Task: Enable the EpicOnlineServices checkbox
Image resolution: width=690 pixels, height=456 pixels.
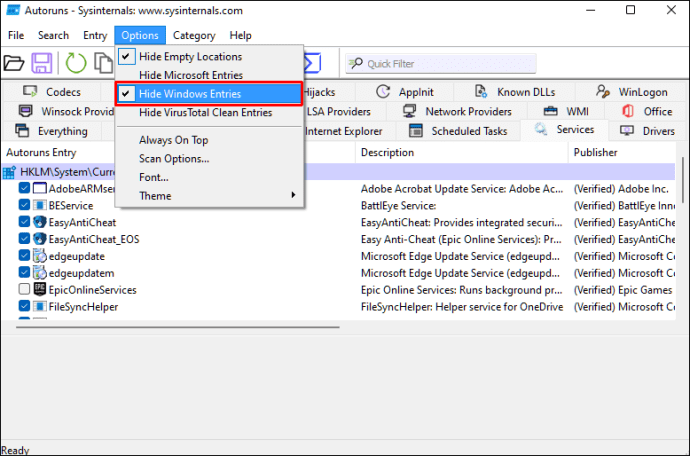Action: click(x=24, y=290)
